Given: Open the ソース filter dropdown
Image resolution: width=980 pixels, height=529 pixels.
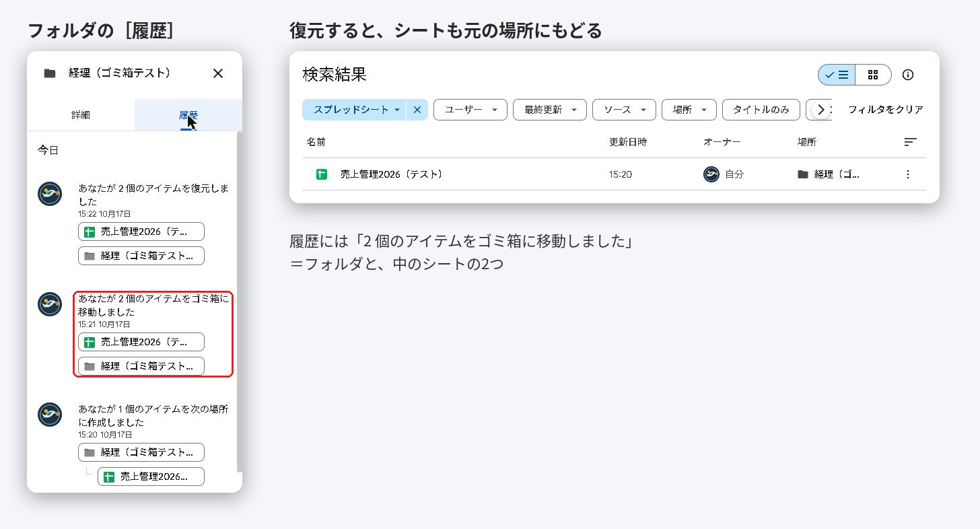Looking at the screenshot, I should click(x=624, y=110).
